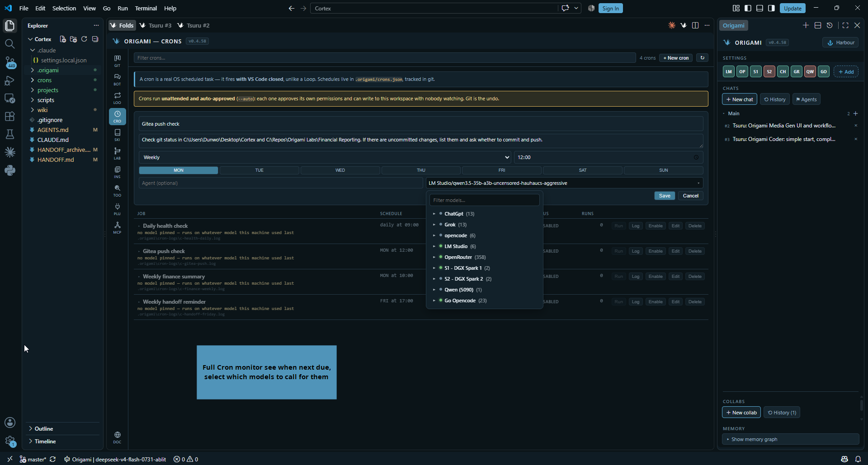
Task: Open the Testing flask view
Action: pos(9,134)
